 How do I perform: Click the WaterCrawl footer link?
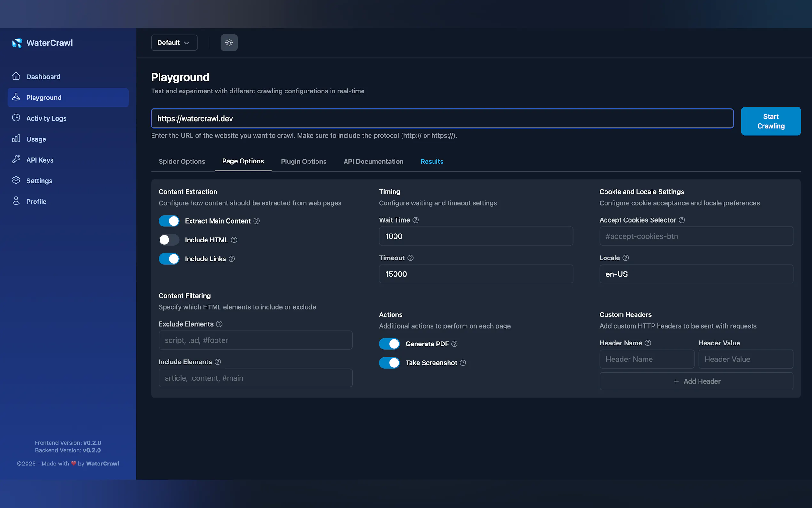102,463
